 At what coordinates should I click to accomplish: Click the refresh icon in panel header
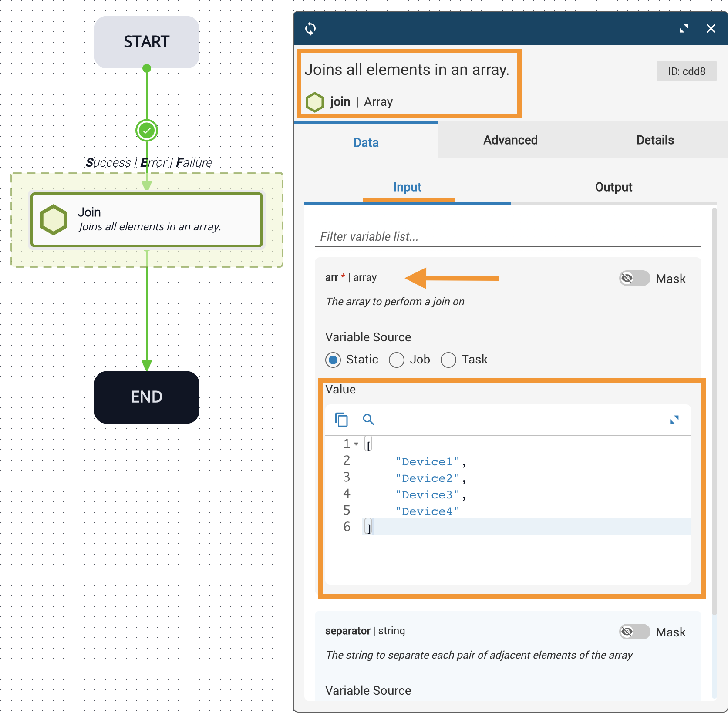(310, 29)
